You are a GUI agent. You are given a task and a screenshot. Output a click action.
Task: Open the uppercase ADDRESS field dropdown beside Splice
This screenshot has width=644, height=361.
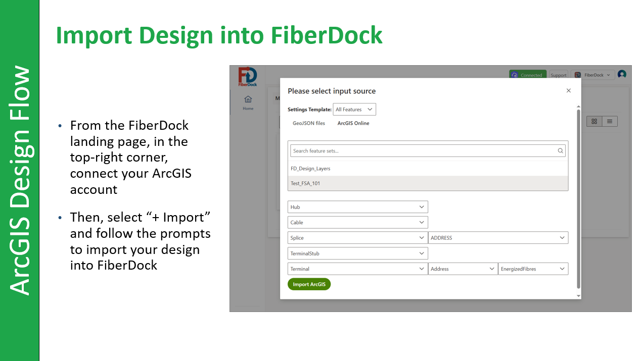(x=498, y=238)
